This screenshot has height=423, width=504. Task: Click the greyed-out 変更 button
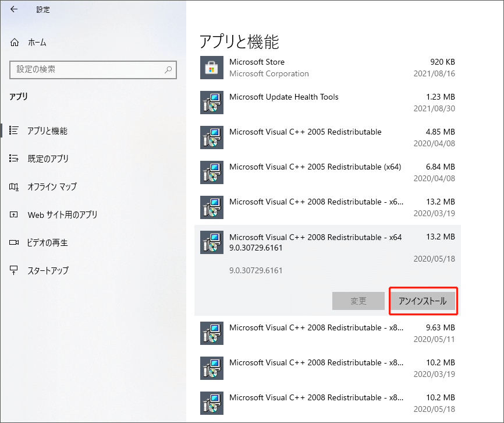(x=358, y=301)
